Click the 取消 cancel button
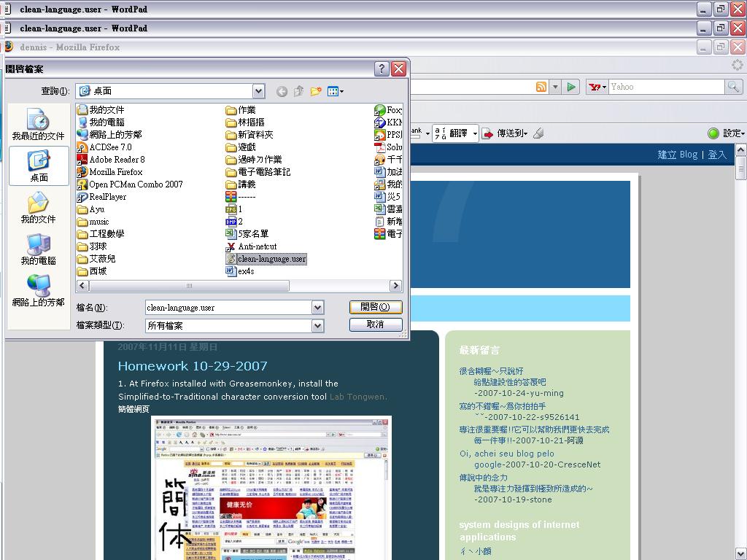The image size is (747, 560). [x=376, y=324]
